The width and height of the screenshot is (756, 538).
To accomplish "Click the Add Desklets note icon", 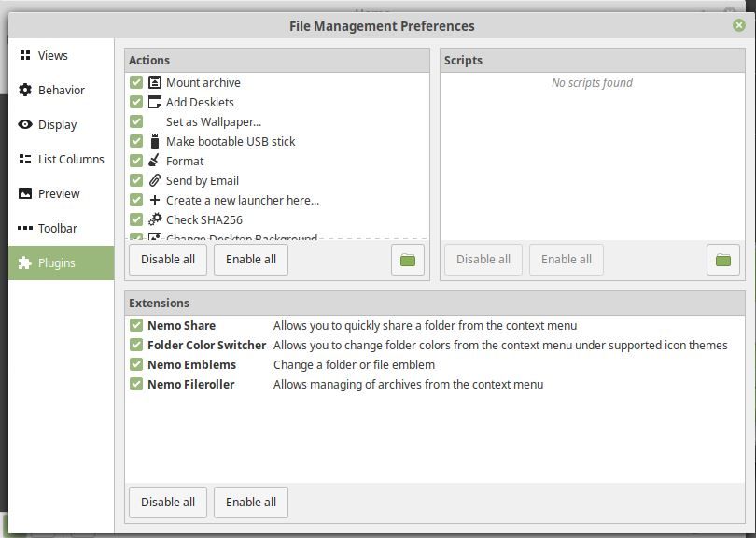I will 155,102.
